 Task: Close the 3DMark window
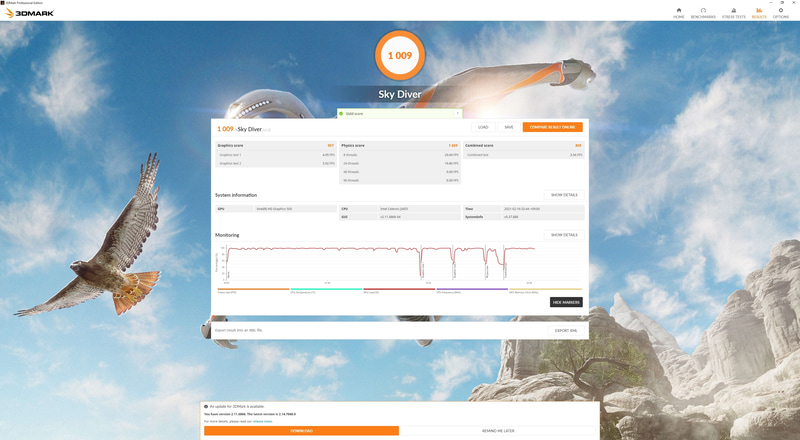794,3
